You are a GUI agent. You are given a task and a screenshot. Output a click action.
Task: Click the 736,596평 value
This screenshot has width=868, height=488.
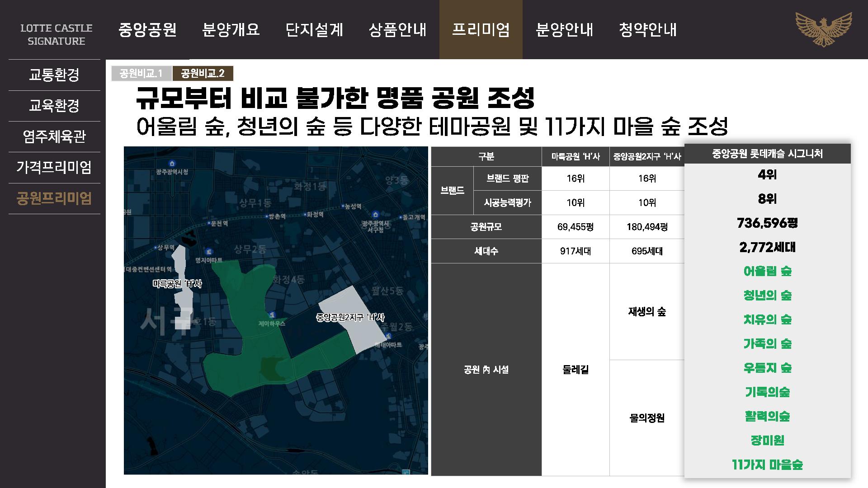coord(768,223)
